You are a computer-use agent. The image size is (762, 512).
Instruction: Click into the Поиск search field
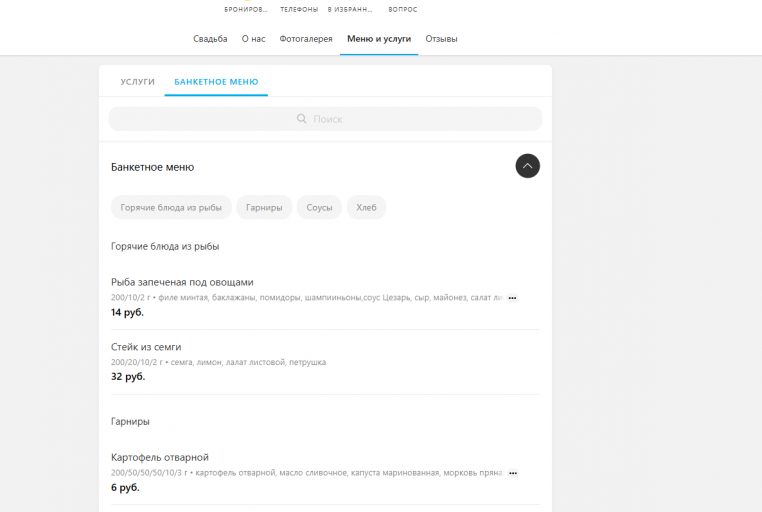325,119
